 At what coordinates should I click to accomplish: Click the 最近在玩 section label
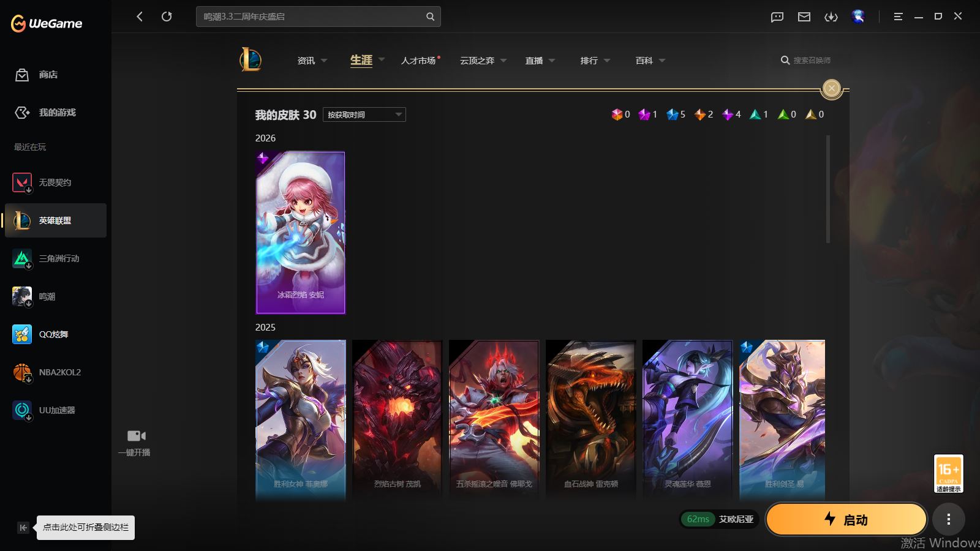(x=30, y=147)
